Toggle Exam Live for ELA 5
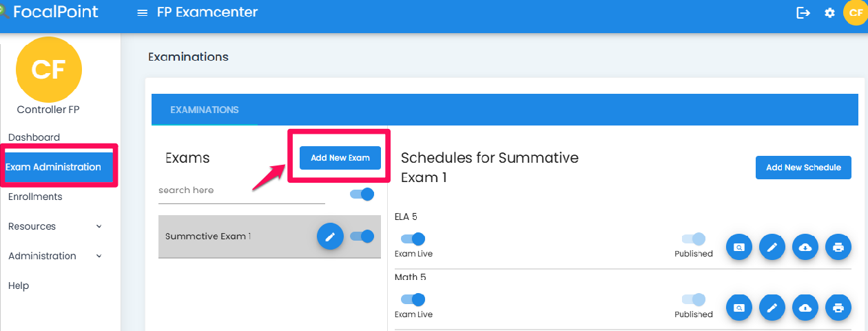 click(x=413, y=239)
